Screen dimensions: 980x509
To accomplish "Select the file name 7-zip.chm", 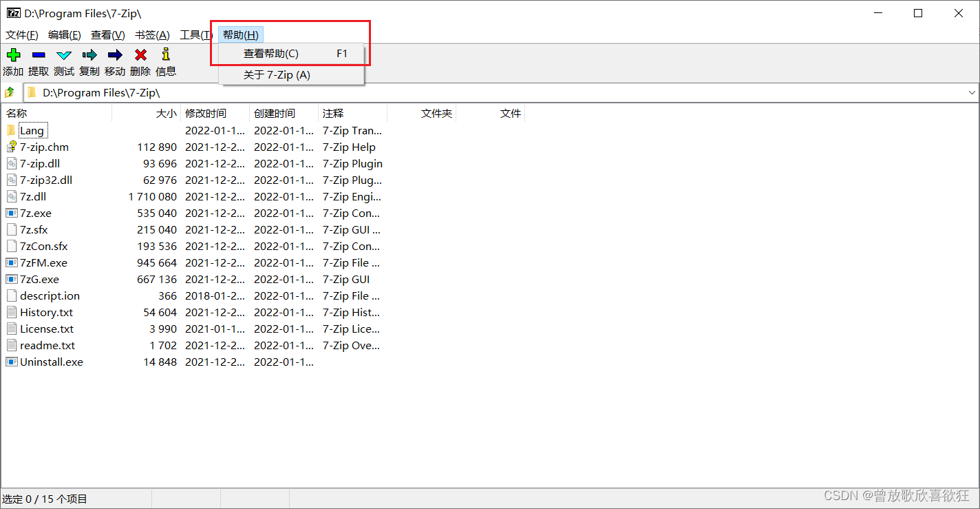I will pos(44,147).
